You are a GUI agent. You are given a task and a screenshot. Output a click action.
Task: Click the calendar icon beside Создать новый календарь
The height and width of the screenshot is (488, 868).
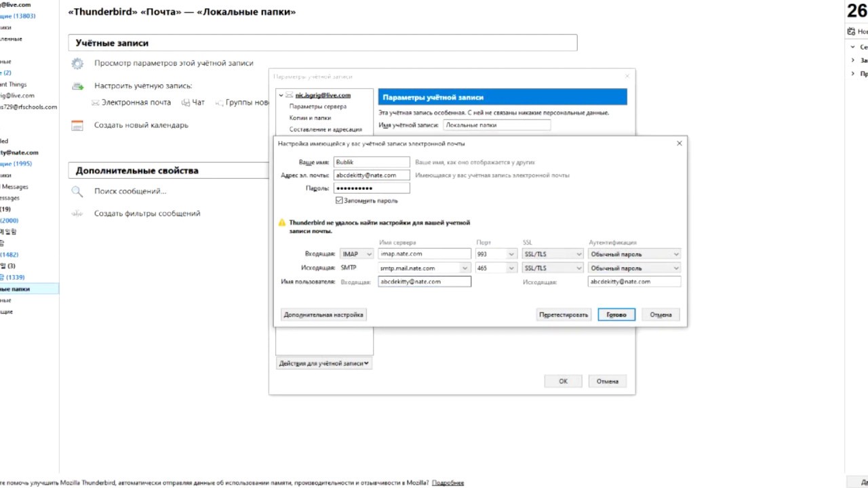[x=77, y=125]
